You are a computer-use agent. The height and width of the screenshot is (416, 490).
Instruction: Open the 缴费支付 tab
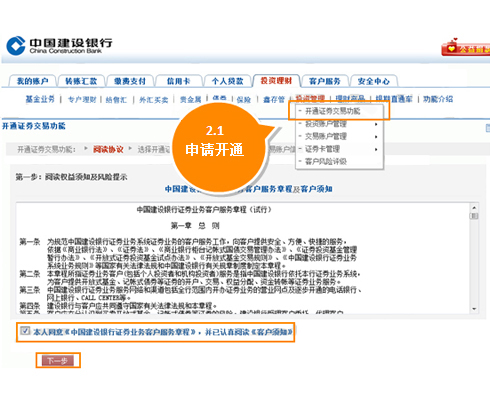point(130,81)
